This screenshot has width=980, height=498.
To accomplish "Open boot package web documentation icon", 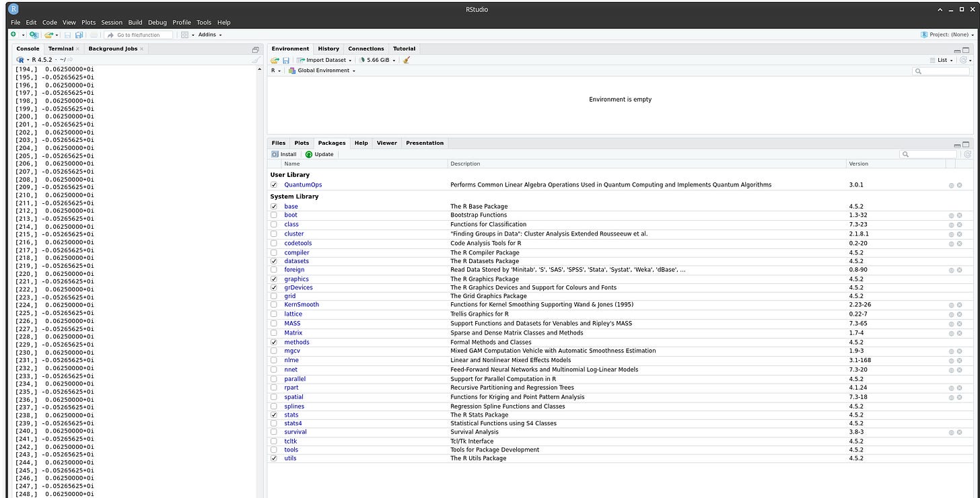I will click(951, 215).
